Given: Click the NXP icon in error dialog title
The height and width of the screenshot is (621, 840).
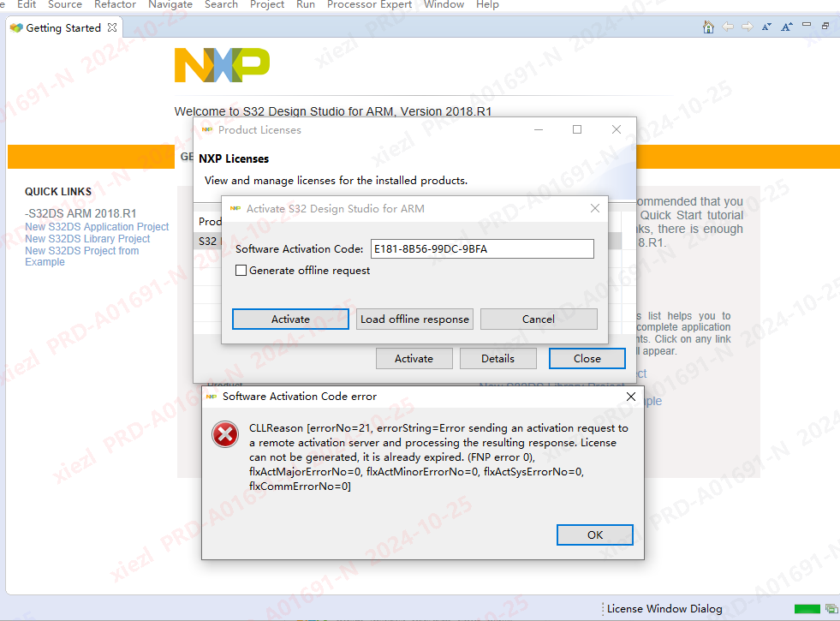Looking at the screenshot, I should 211,397.
